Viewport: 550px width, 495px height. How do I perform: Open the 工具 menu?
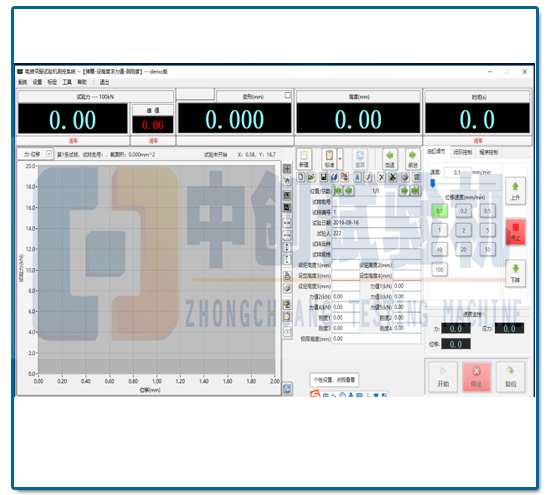(x=67, y=82)
